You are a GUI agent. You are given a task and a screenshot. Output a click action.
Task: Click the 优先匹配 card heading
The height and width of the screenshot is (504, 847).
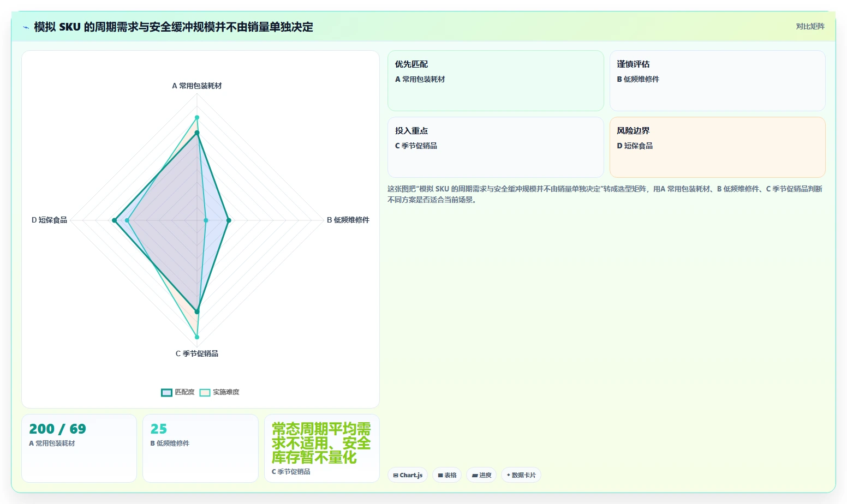click(x=411, y=64)
